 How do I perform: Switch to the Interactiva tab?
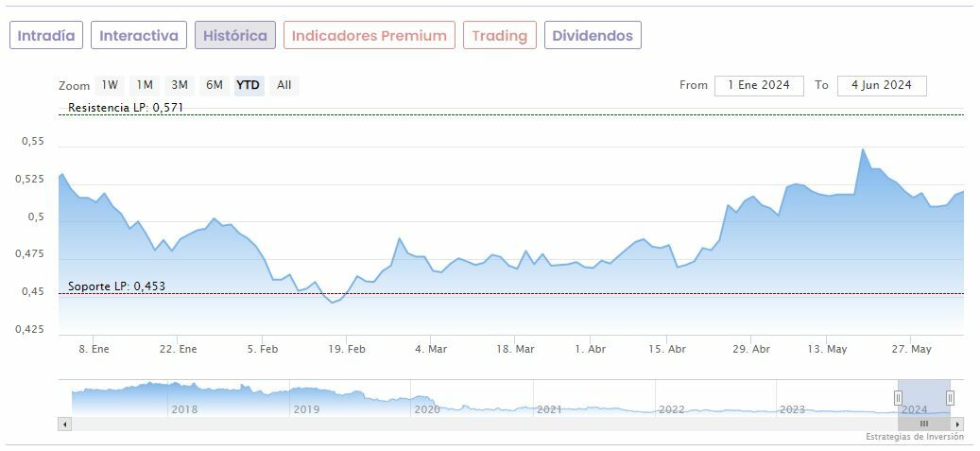139,36
